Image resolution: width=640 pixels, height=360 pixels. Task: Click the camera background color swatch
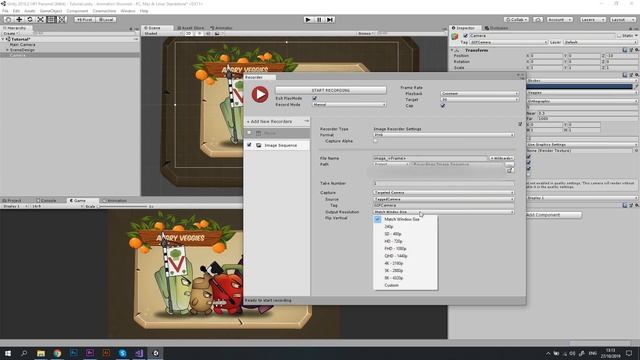(x=580, y=87)
